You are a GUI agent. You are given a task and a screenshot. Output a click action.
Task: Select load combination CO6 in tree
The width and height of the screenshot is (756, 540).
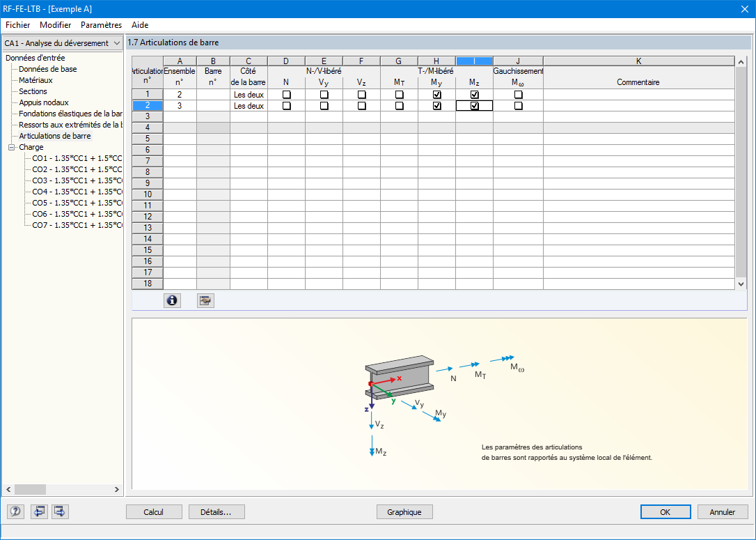(x=77, y=214)
